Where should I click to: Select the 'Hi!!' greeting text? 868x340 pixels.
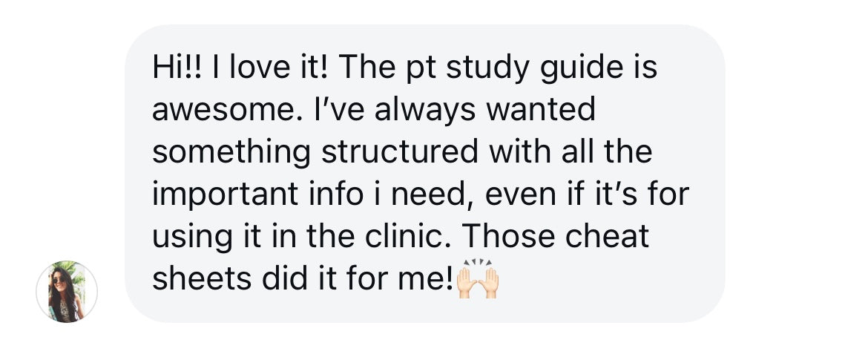click(x=177, y=68)
